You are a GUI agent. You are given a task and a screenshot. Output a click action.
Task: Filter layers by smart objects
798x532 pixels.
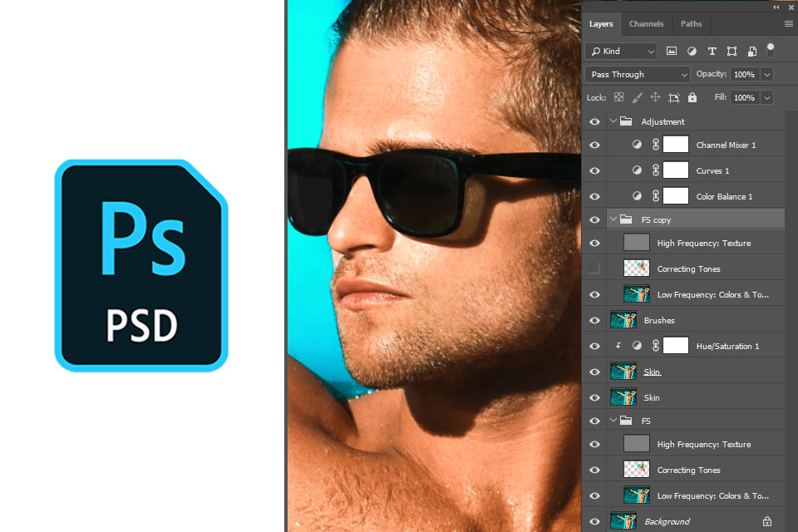click(x=751, y=51)
